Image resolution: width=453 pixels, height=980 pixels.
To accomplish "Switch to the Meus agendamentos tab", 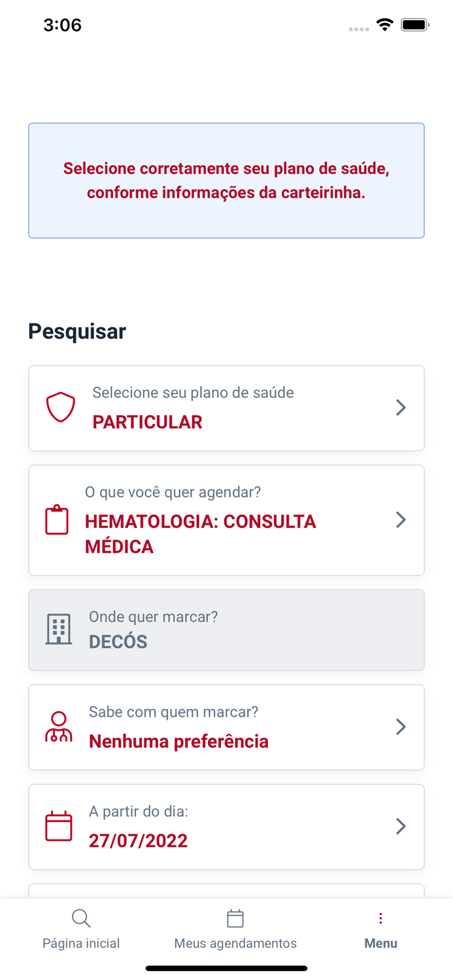I will click(235, 928).
